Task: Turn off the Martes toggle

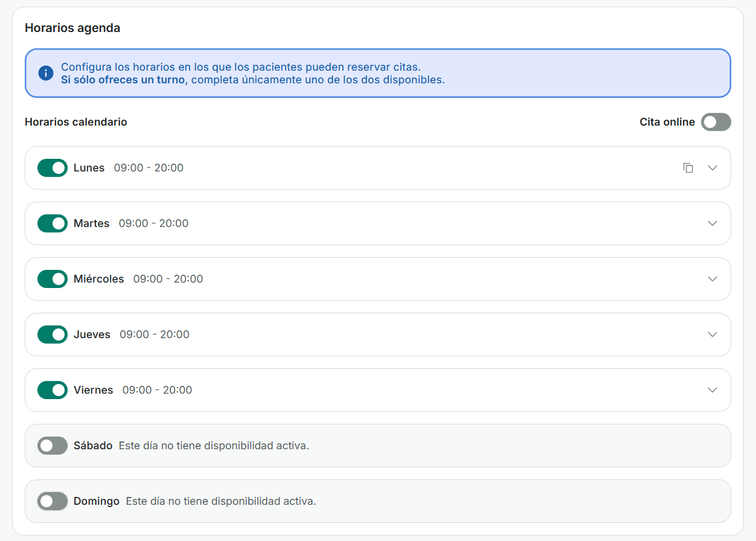Action: pos(53,223)
